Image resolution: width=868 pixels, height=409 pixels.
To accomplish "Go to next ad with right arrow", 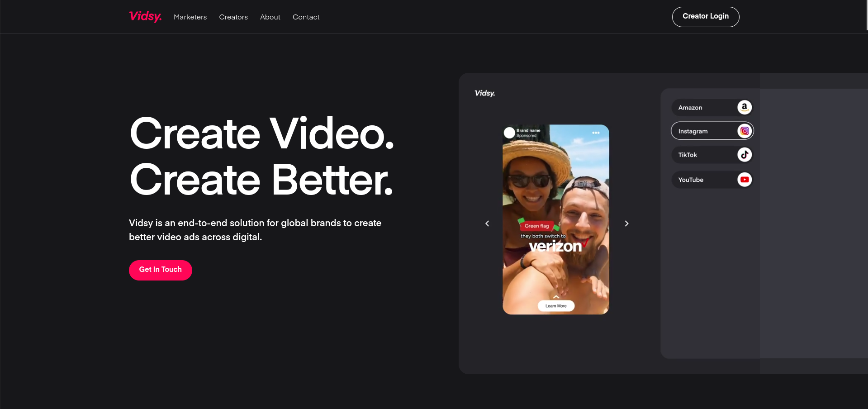I will coord(626,224).
